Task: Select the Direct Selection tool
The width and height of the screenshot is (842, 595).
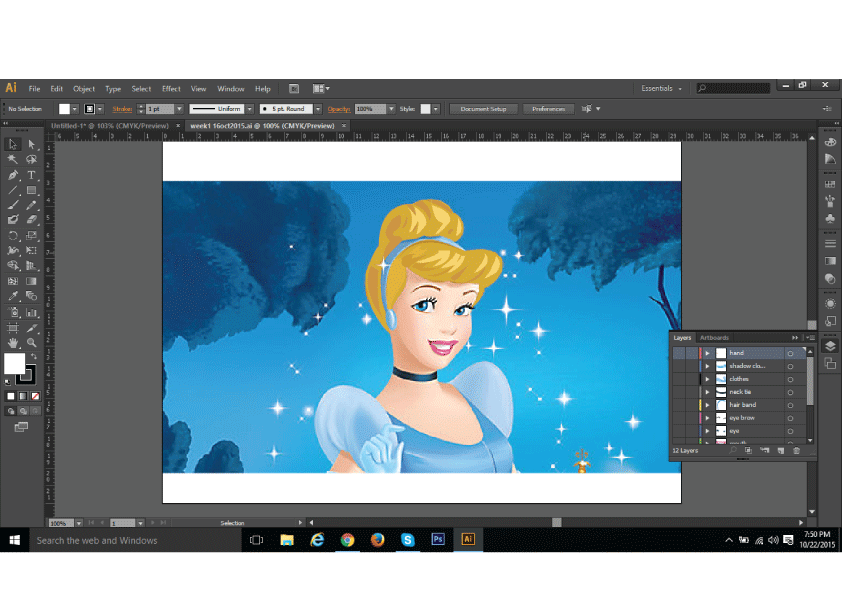Action: tap(31, 144)
